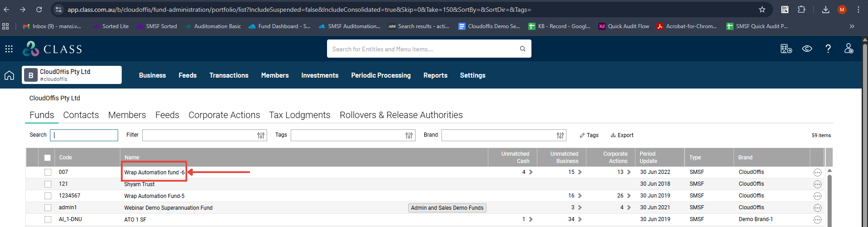The image size is (868, 227).
Task: Bookmark this page with star icon
Action: (762, 10)
